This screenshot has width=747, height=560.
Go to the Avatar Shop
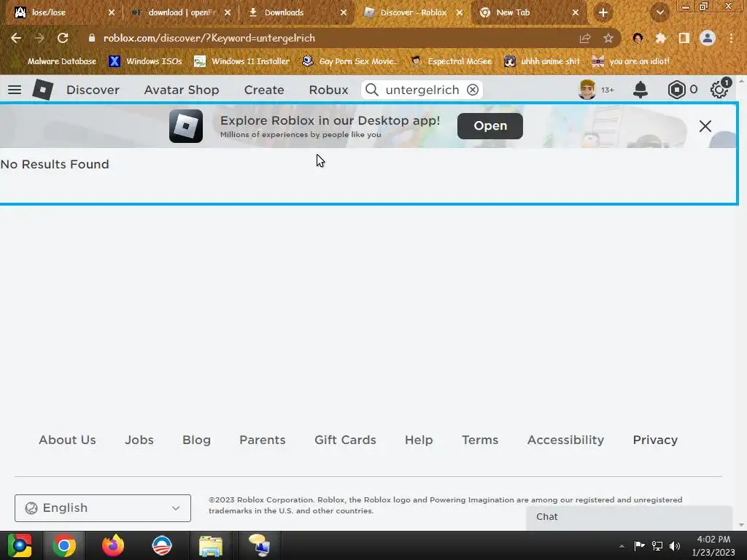182,90
